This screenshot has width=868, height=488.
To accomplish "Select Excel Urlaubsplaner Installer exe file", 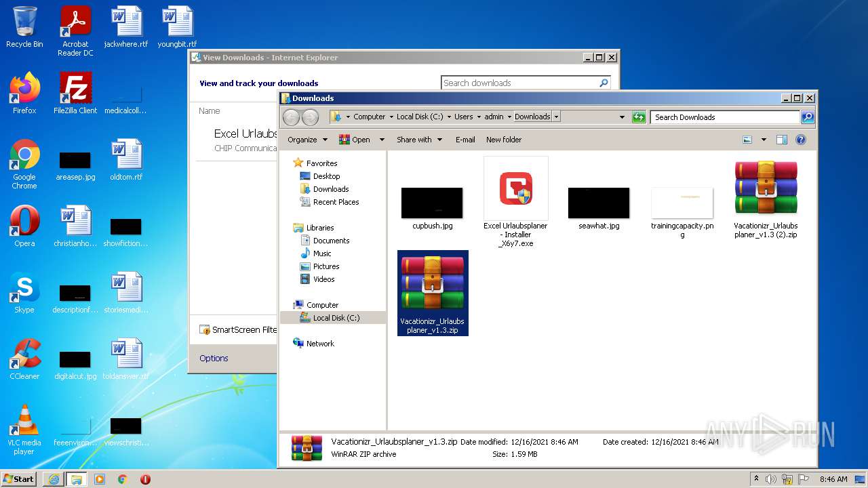I will pos(515,202).
